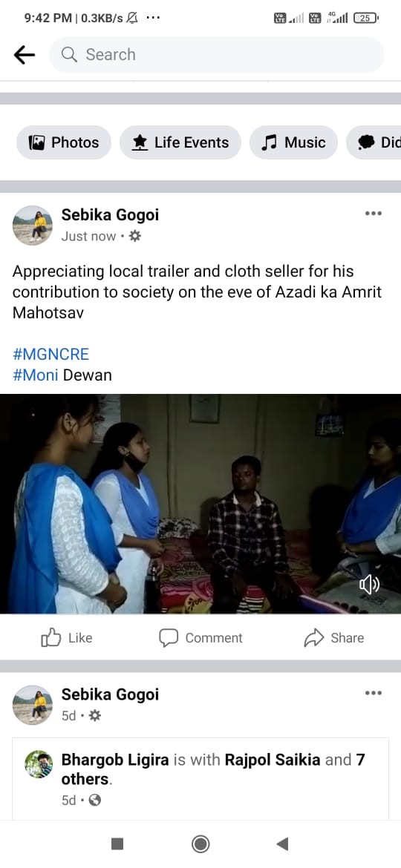
Task: Share the video post
Action: click(334, 638)
